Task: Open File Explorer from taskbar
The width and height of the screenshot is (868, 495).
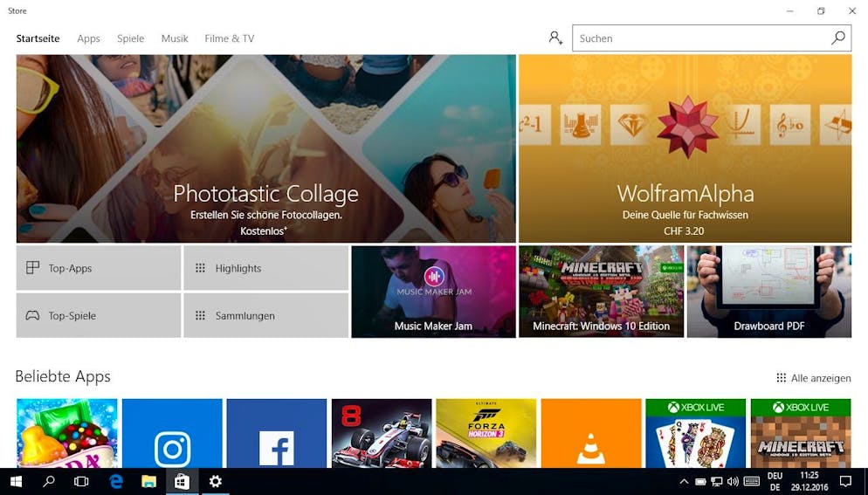Action: (149, 482)
